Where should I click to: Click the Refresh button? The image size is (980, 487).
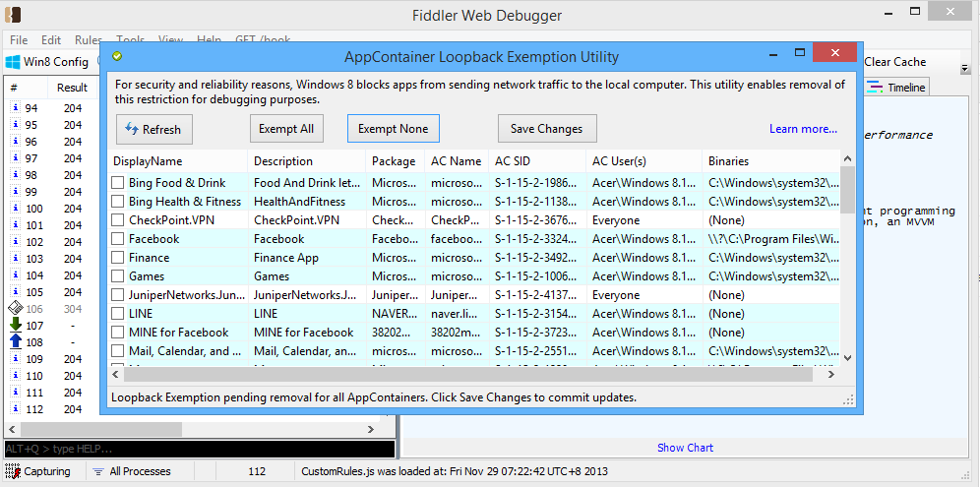pos(154,130)
